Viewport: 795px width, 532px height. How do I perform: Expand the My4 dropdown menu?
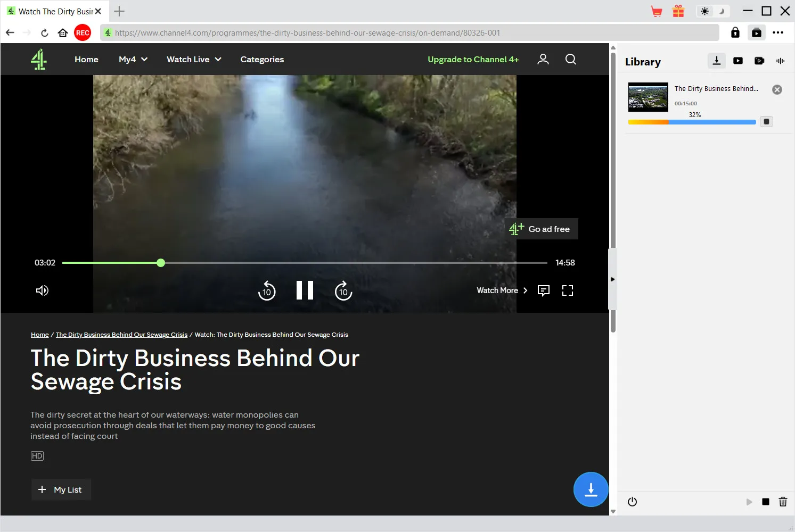coord(133,59)
